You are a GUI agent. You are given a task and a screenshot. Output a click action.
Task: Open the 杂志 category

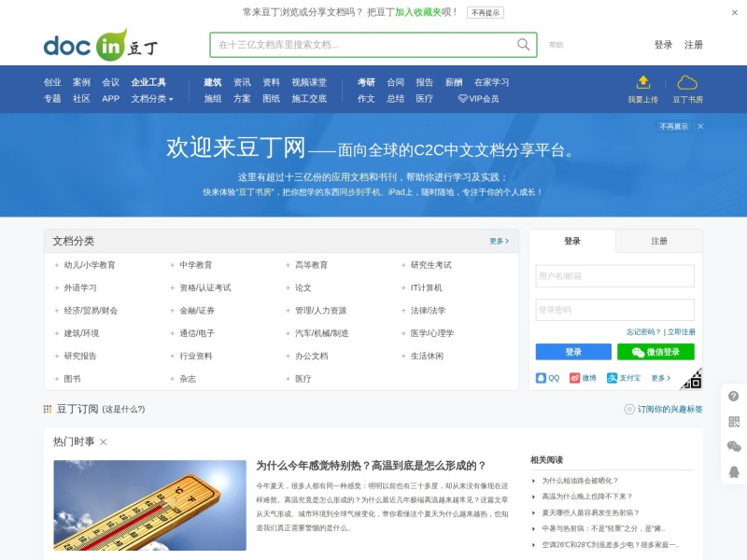[188, 379]
